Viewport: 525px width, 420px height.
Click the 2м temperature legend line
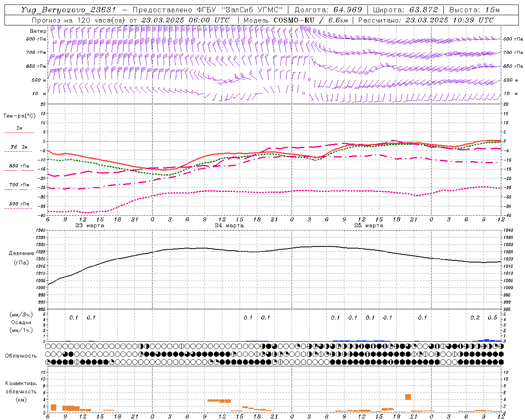(x=19, y=132)
